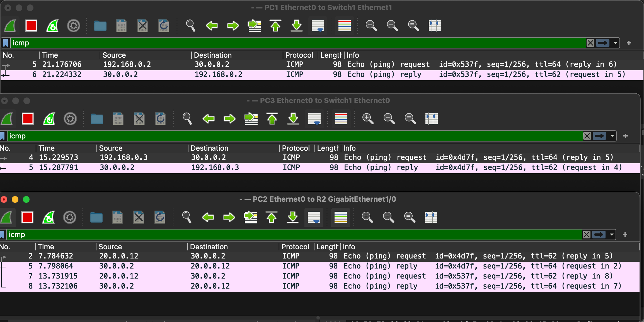Open filter dropdown arrow in PC2 window
The image size is (644, 322).
611,235
